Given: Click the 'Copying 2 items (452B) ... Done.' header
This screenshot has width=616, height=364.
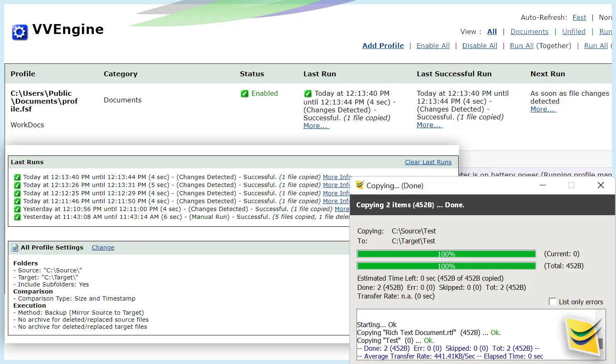Looking at the screenshot, I should 410,205.
